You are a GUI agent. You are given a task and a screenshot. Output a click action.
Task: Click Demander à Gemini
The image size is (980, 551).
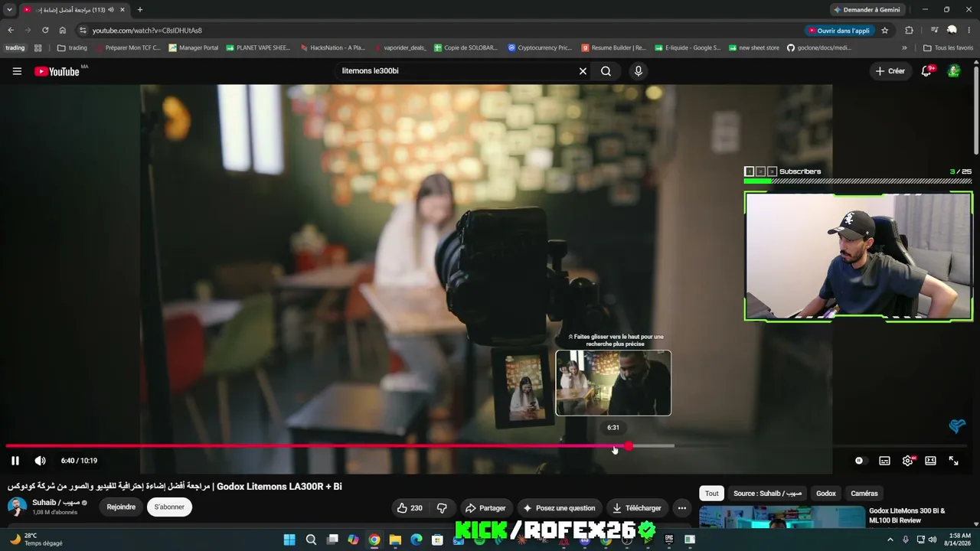click(867, 10)
